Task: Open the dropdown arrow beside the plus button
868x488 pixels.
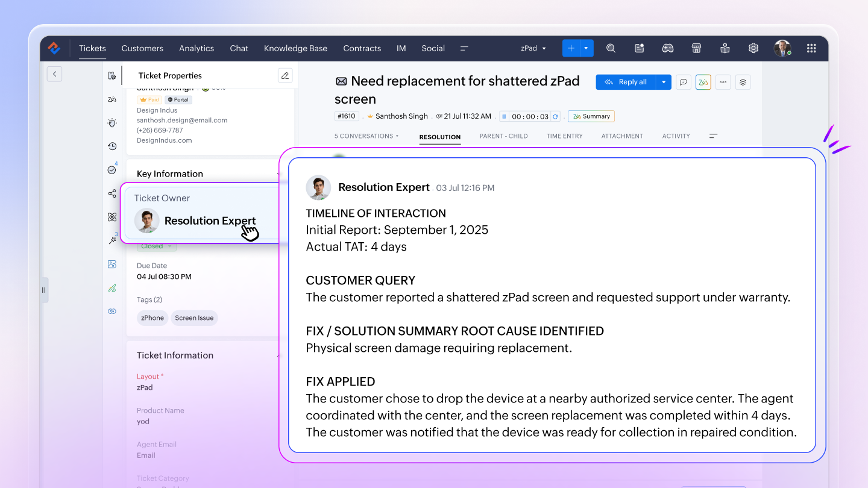Action: (x=587, y=48)
